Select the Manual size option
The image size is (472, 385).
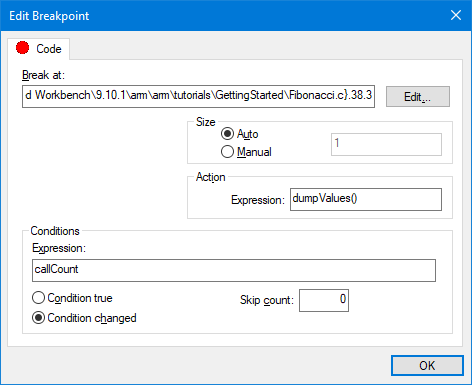(246, 152)
